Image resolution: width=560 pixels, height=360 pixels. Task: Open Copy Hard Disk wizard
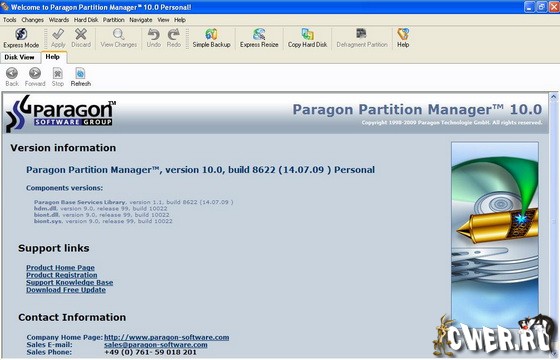pos(308,38)
